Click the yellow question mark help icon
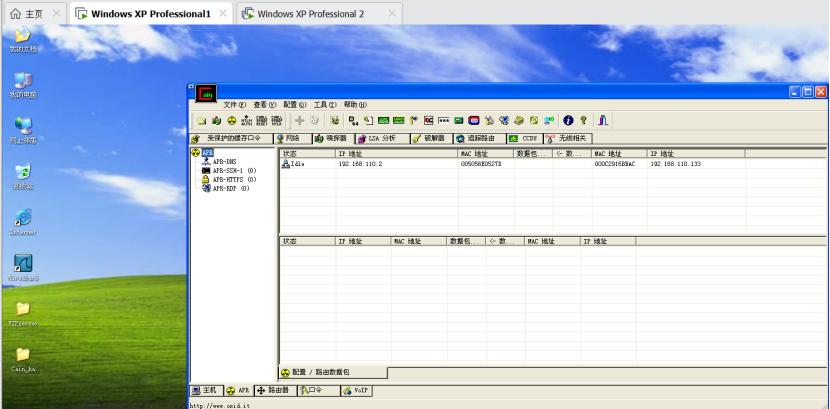This screenshot has height=409, width=830. [x=583, y=121]
